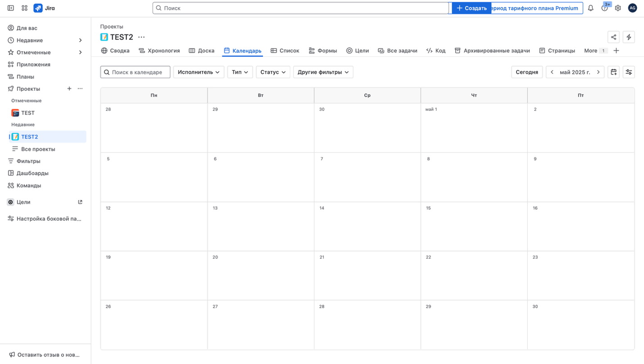Go to next month with right arrow
Image resolution: width=644 pixels, height=364 pixels.
point(598,72)
